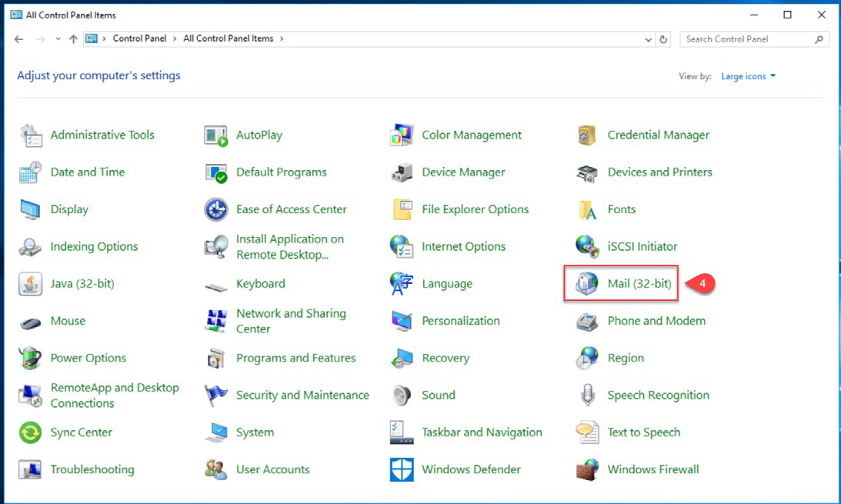This screenshot has height=504, width=841.
Task: Expand the chevron after All Control Panel Items
Action: point(282,38)
